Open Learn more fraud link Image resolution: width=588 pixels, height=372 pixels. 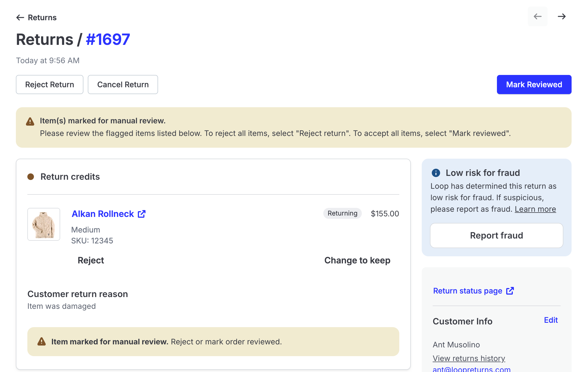point(535,209)
